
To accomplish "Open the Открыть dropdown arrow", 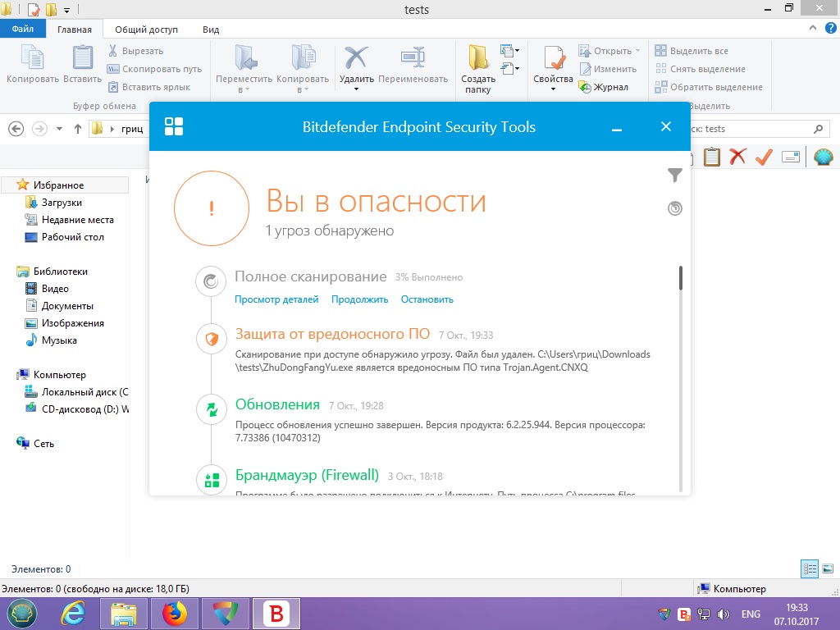I will [637, 51].
